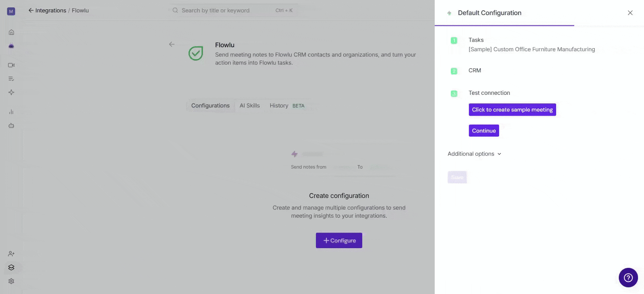Click the Continue button

click(484, 131)
